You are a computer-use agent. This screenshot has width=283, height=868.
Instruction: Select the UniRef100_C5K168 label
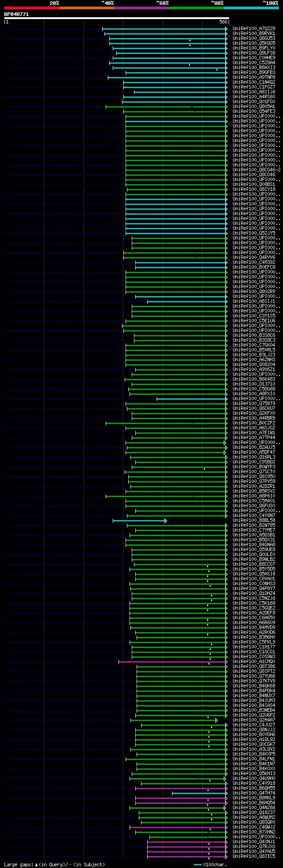tap(254, 603)
